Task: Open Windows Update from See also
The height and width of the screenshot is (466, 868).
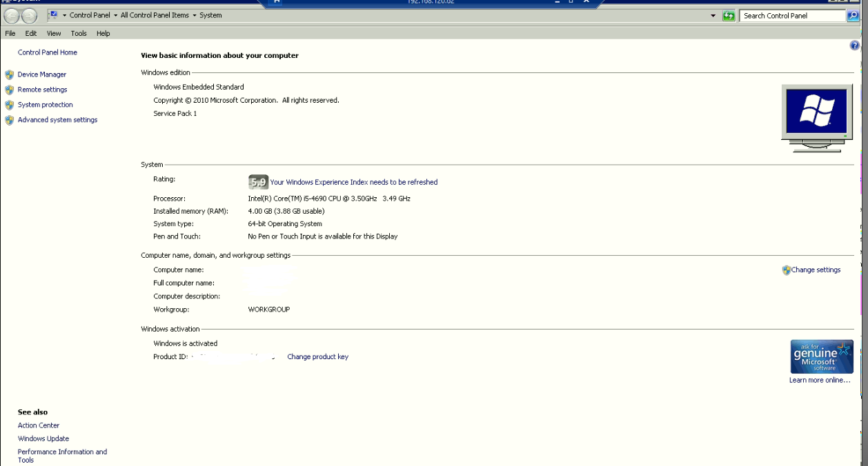Action: coord(43,438)
